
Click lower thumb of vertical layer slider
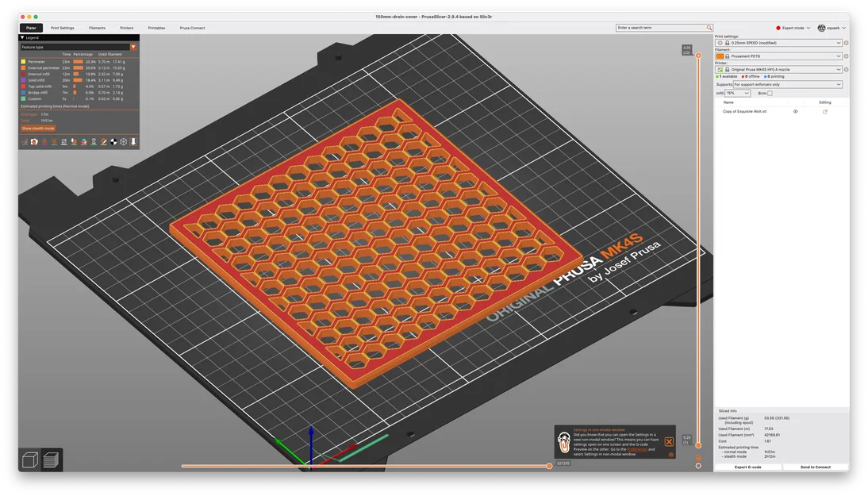pyautogui.click(x=698, y=445)
